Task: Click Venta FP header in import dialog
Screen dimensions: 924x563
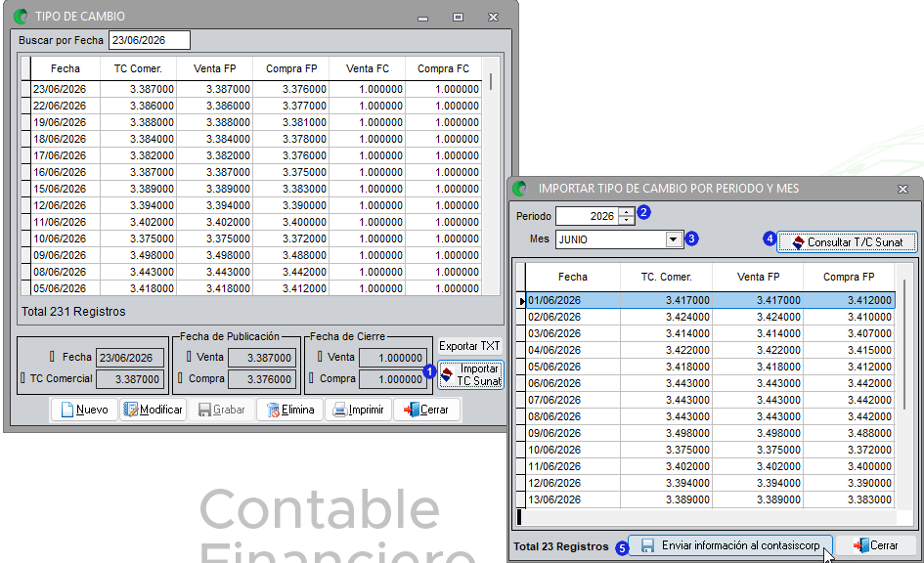Action: click(758, 277)
